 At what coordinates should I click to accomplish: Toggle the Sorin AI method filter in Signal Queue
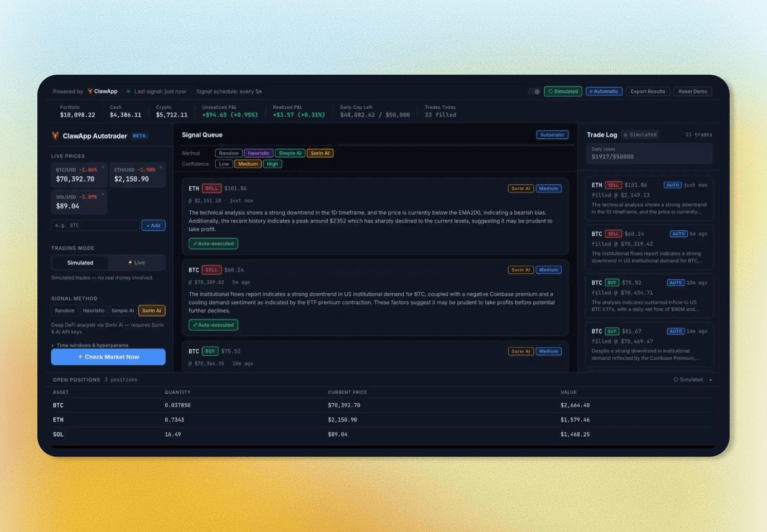(x=320, y=153)
